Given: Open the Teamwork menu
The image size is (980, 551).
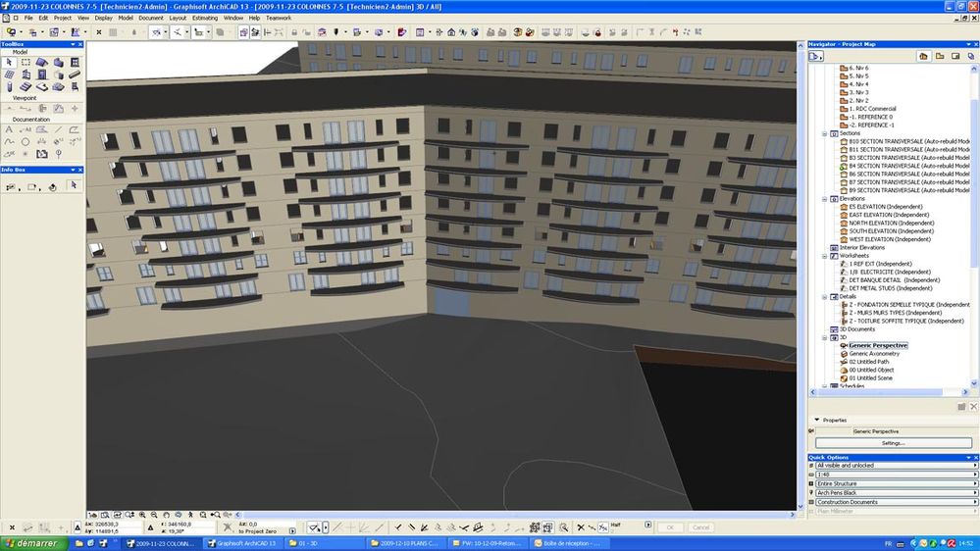Looking at the screenshot, I should coord(279,18).
